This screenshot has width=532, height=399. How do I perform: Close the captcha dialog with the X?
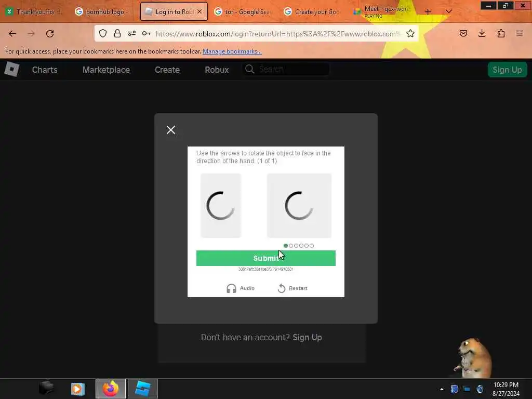pyautogui.click(x=171, y=130)
